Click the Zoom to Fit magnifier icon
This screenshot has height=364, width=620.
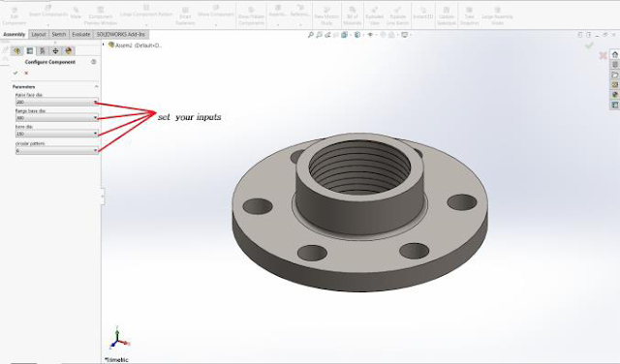pyautogui.click(x=311, y=35)
